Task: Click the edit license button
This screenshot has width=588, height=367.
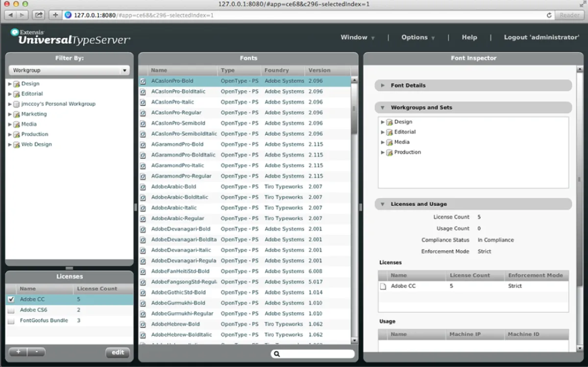Action: pyautogui.click(x=118, y=352)
